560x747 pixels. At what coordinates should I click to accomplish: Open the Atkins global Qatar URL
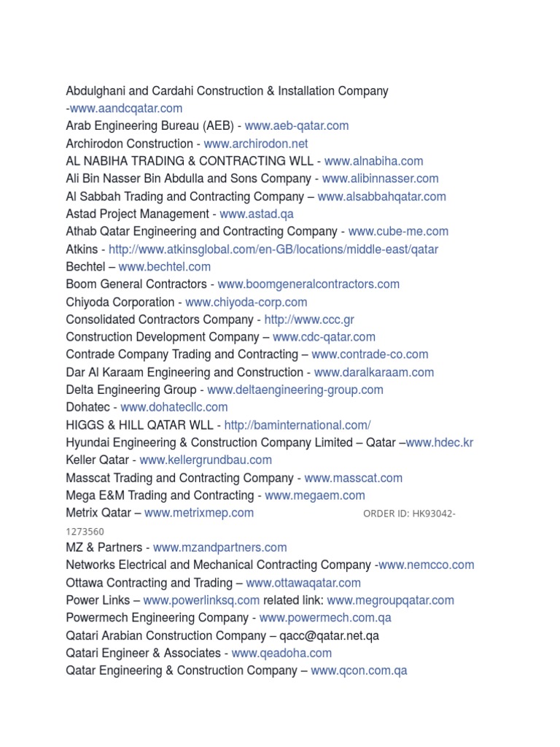(x=273, y=249)
